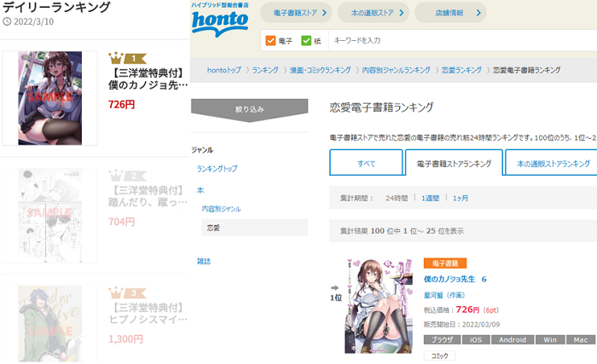Image resolution: width=597 pixels, height=364 pixels.
Task: Click the コミック tag badge
Action: coord(439,355)
